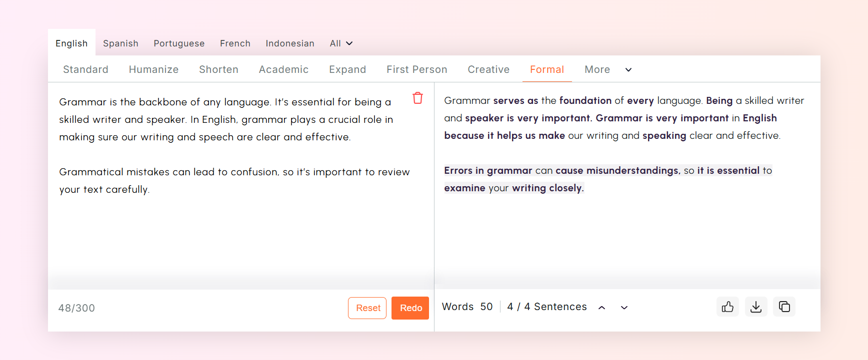Open the More modes dropdown chevron
This screenshot has height=360, width=868.
point(628,70)
